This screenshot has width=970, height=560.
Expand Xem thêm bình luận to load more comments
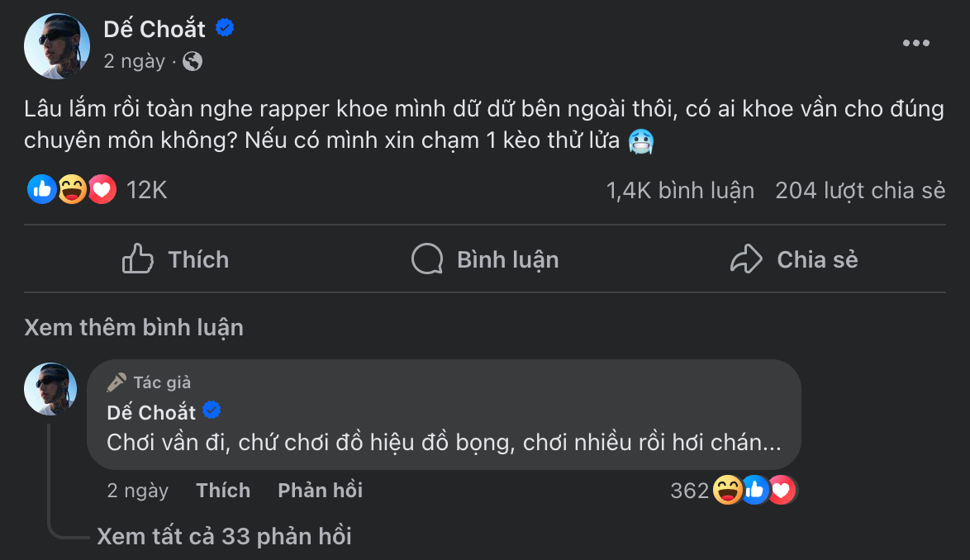click(132, 327)
